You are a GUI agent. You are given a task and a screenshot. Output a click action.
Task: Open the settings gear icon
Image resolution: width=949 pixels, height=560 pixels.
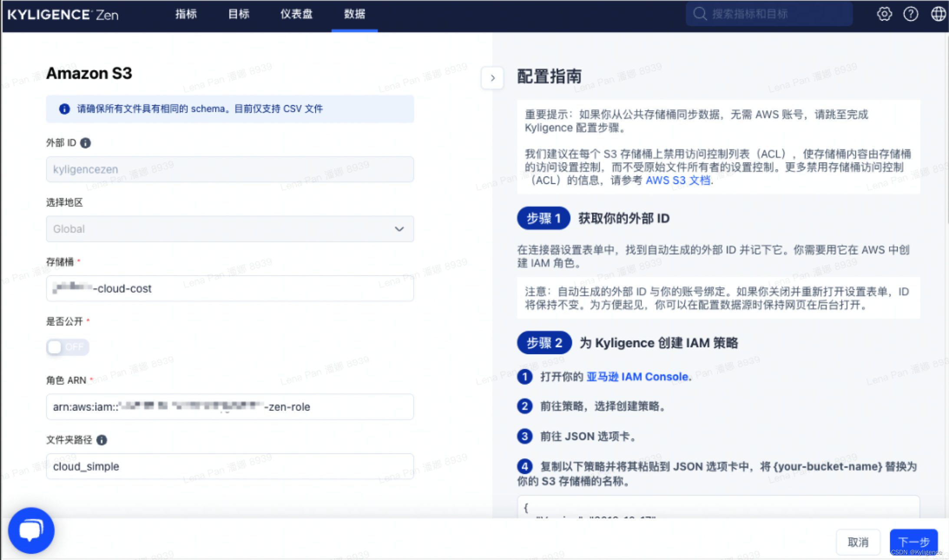click(x=884, y=14)
